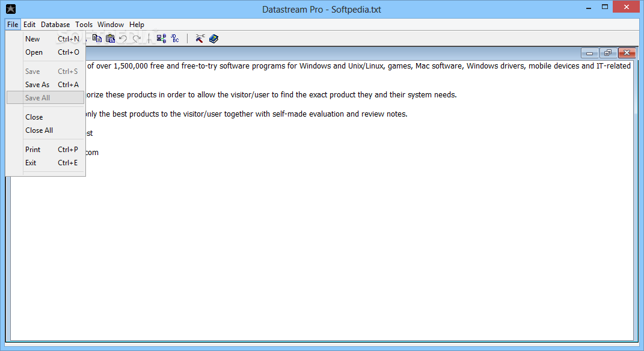Open the Database menu

[55, 25]
